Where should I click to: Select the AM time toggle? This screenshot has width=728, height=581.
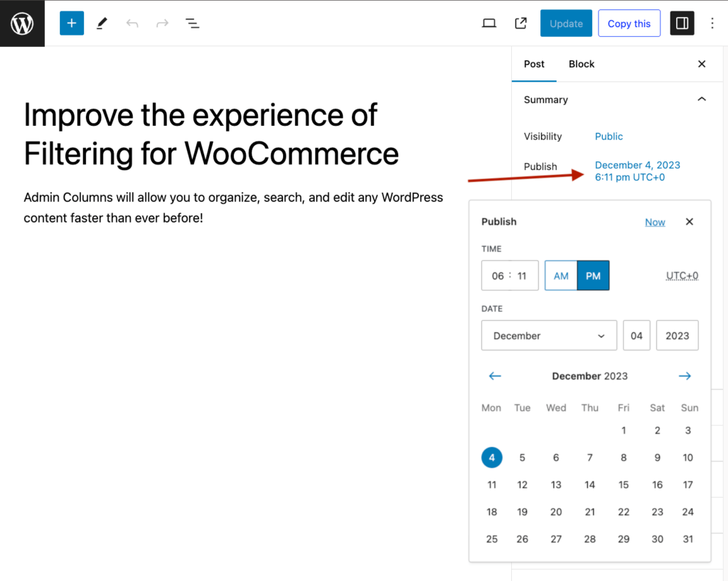tap(561, 275)
